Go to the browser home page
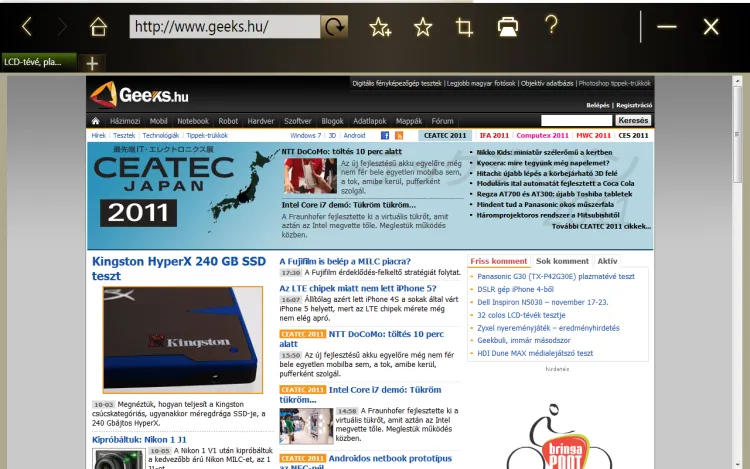The height and width of the screenshot is (469, 750). (x=98, y=27)
